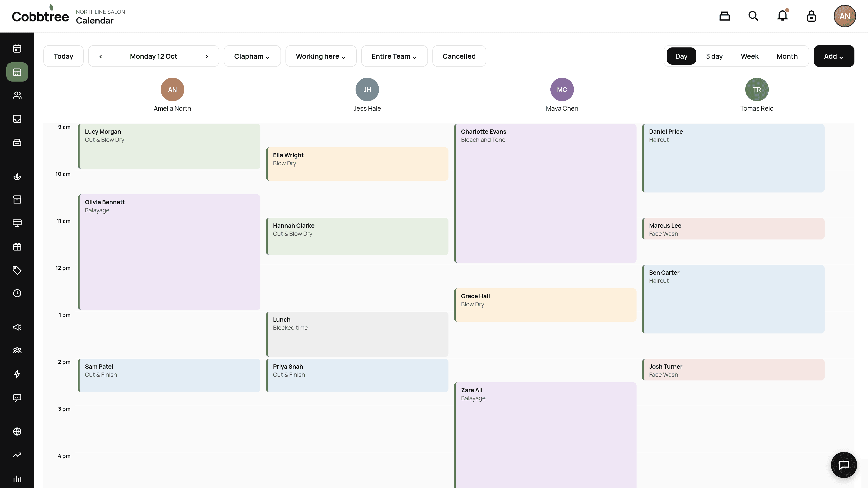The image size is (868, 488).
Task: Open the price tag icon in sidebar
Action: click(17, 270)
